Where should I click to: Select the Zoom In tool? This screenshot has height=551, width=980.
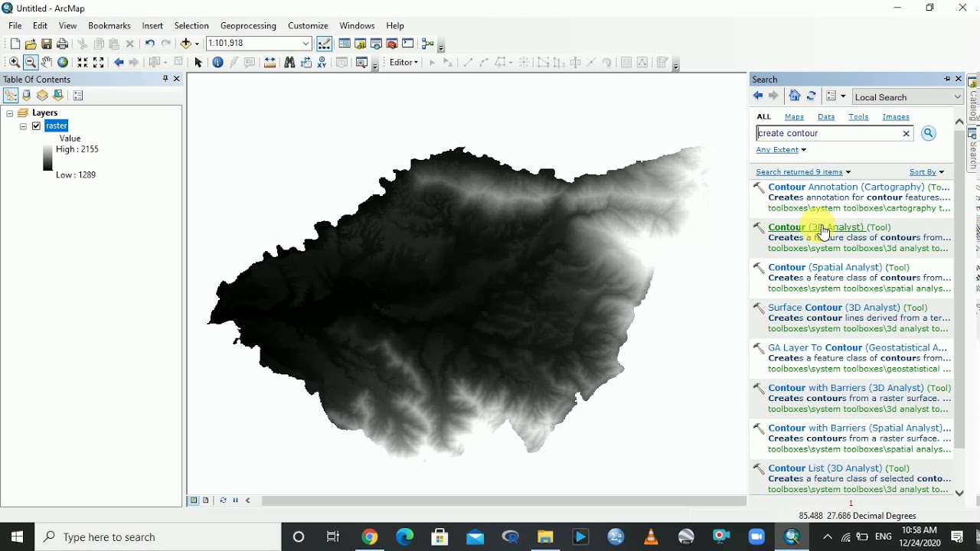pyautogui.click(x=15, y=63)
